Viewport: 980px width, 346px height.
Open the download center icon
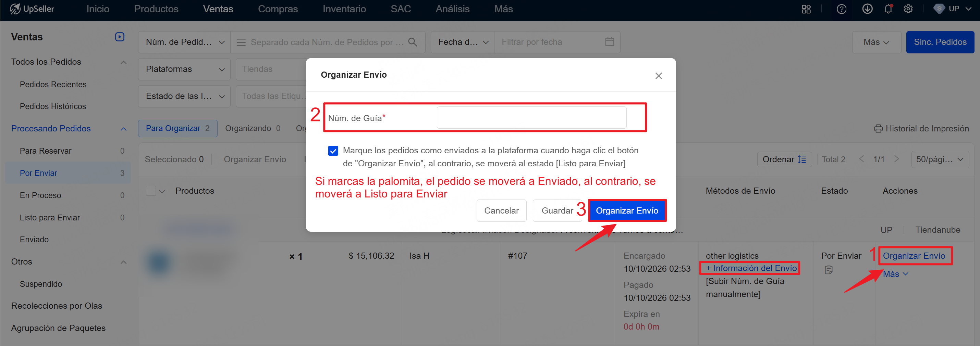click(x=867, y=9)
